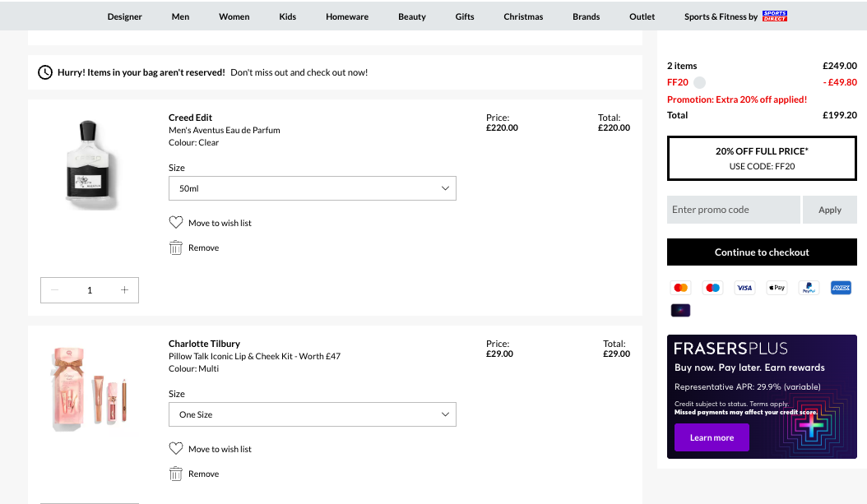Click the Sports Direct logo in the navigation
This screenshot has width=867, height=504.
click(x=773, y=16)
